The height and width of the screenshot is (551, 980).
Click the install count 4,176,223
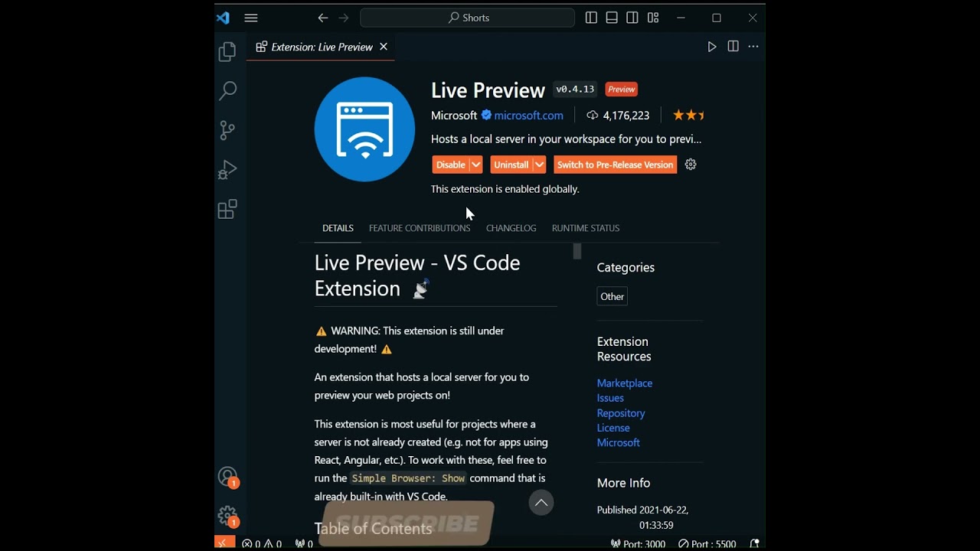tap(618, 116)
